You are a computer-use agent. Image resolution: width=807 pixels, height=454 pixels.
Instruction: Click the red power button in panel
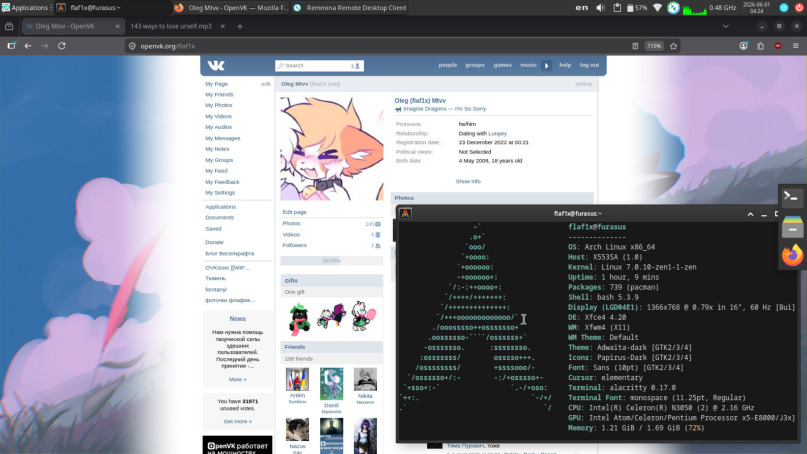click(799, 8)
